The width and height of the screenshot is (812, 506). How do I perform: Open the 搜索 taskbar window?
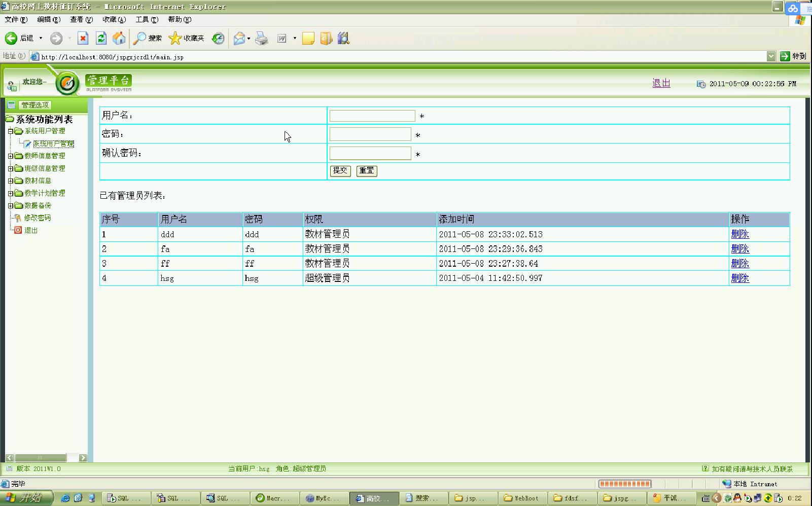[x=424, y=498]
